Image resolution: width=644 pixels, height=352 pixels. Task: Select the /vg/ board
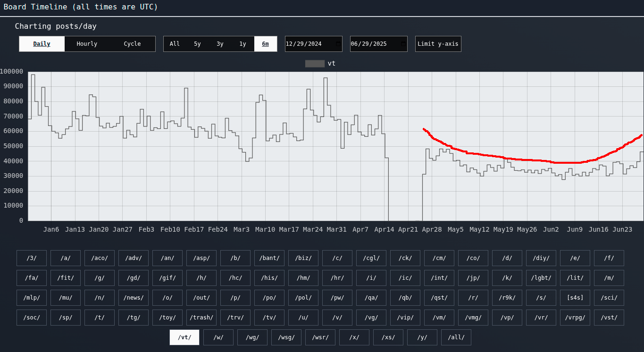coord(371,318)
